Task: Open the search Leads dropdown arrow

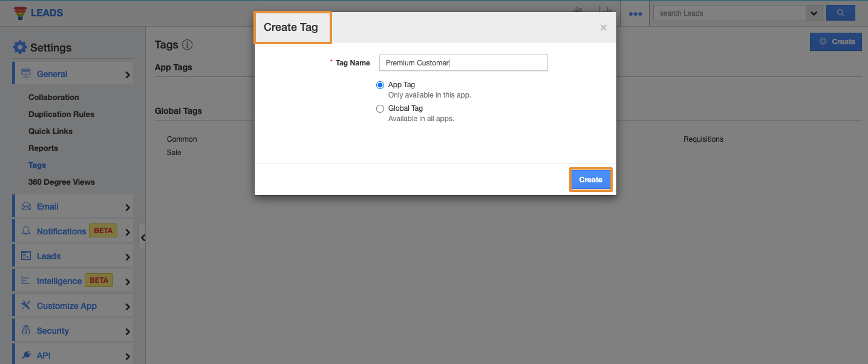Action: (x=814, y=13)
